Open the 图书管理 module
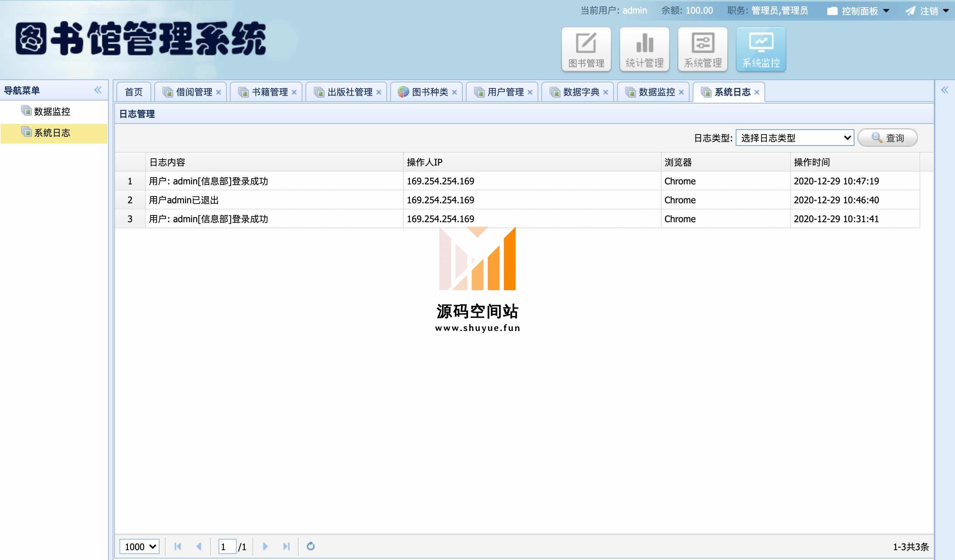Image resolution: width=955 pixels, height=560 pixels. (x=586, y=49)
